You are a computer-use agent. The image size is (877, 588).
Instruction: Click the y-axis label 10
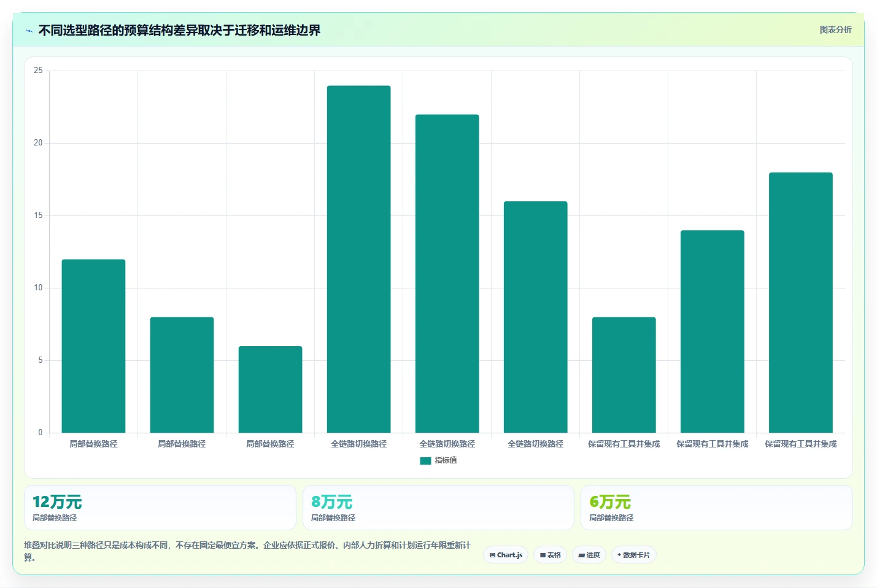[38, 288]
